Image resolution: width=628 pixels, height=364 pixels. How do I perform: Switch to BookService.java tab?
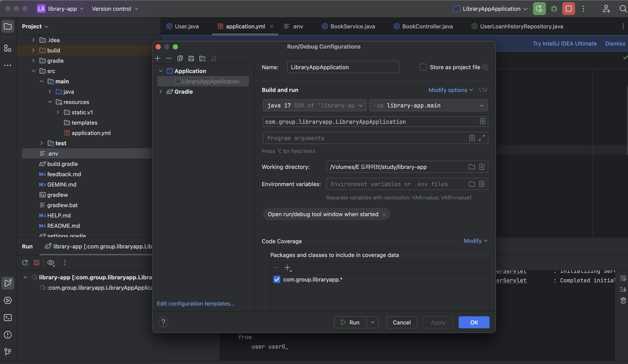point(348,26)
